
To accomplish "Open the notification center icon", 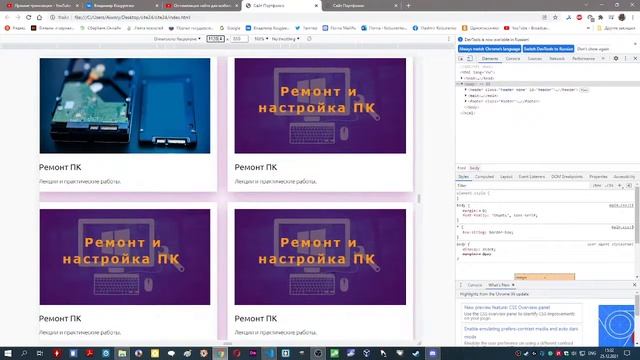I will click(x=627, y=353).
